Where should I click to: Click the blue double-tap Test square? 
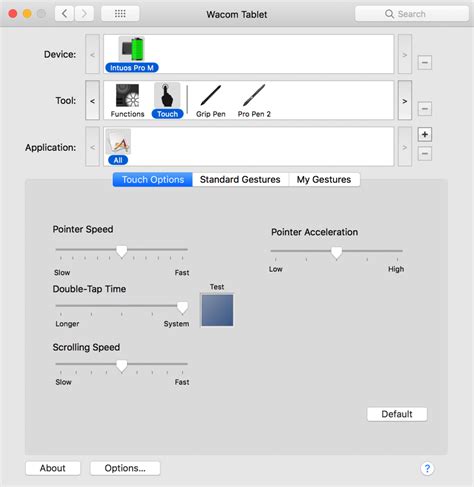coord(217,310)
